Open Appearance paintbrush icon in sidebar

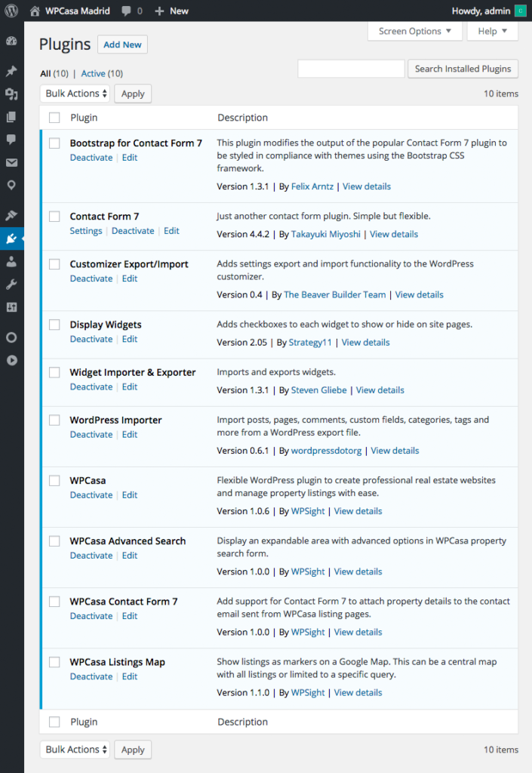[x=11, y=216]
